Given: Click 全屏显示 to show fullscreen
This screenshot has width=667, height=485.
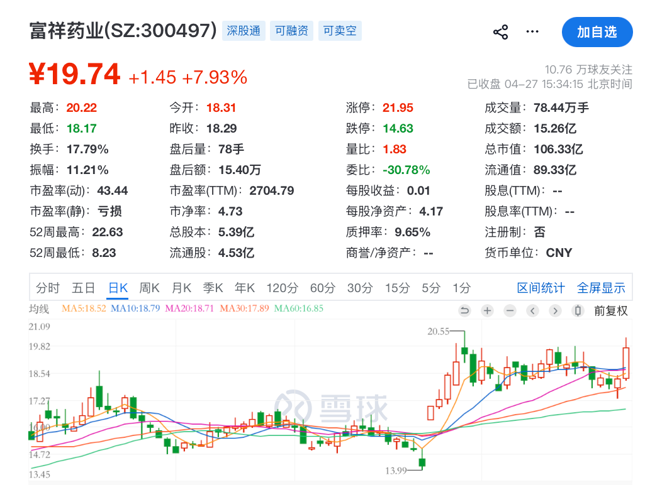Looking at the screenshot, I should [600, 288].
